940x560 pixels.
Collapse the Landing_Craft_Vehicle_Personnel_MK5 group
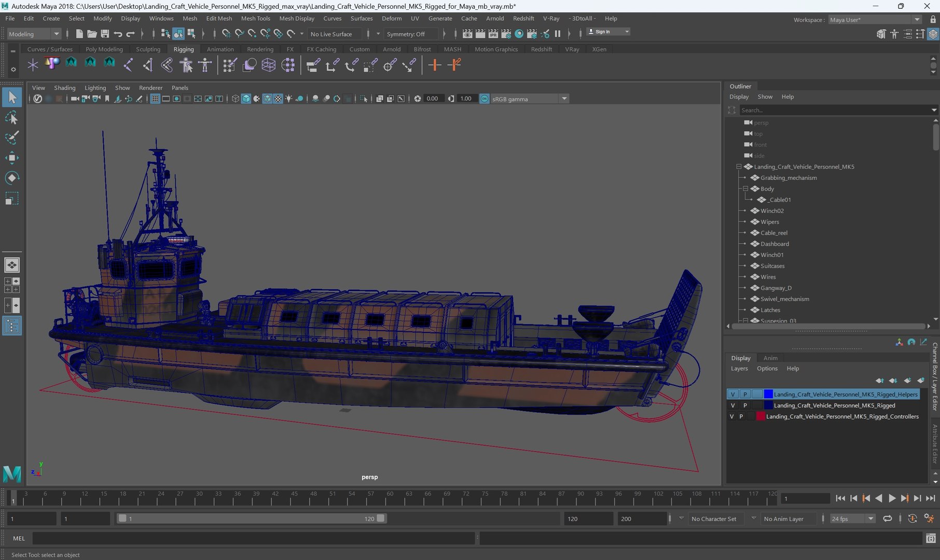point(739,166)
